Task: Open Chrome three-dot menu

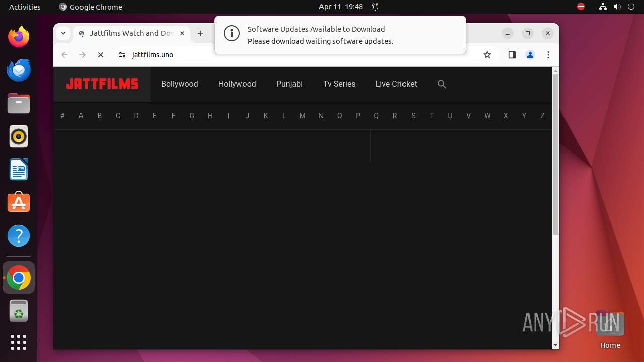Action: tap(548, 55)
